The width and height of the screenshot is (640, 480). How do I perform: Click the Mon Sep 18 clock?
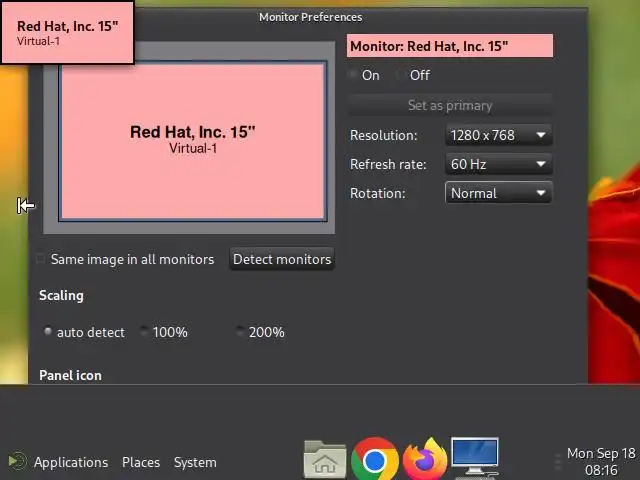coord(601,461)
